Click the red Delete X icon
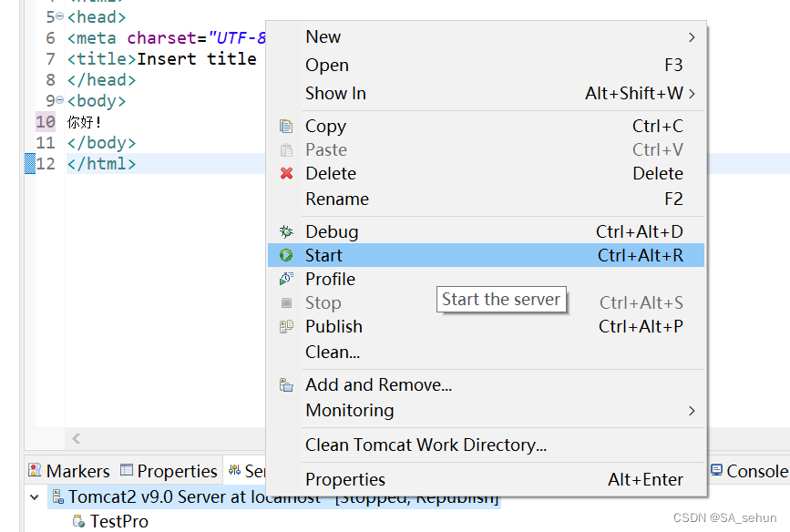 [x=286, y=174]
